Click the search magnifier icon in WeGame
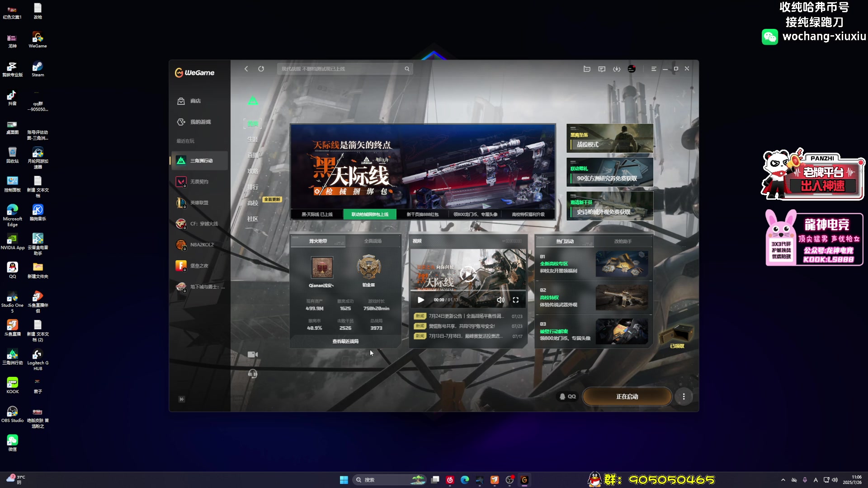 pos(407,69)
